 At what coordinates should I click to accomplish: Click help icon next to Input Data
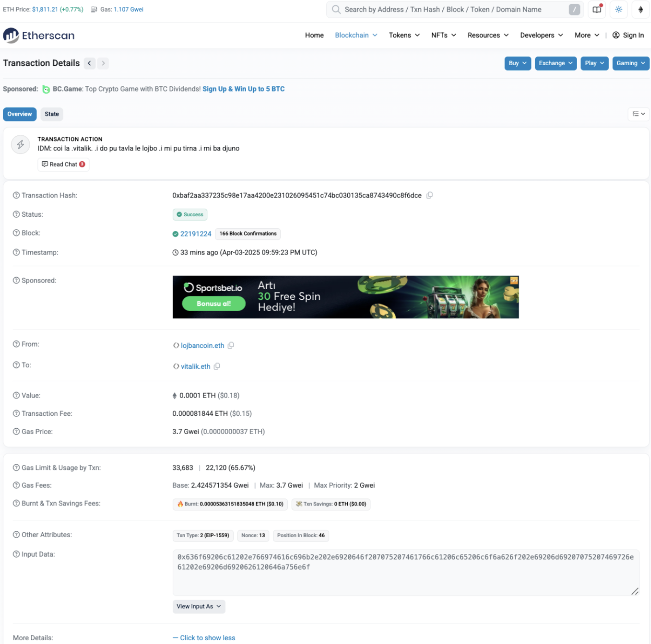pyautogui.click(x=16, y=554)
